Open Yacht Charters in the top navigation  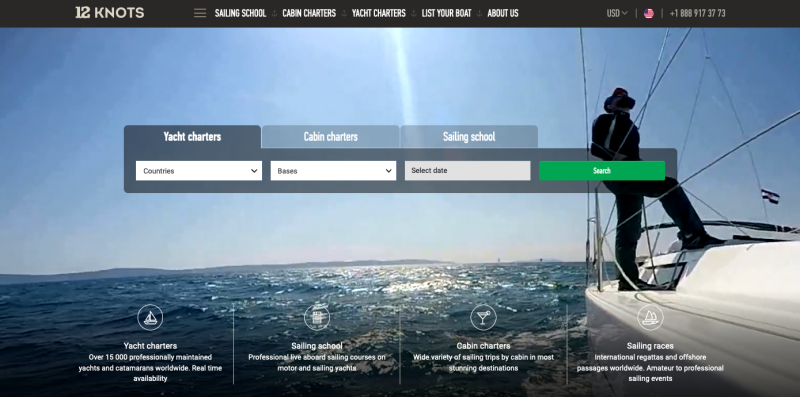coord(379,13)
